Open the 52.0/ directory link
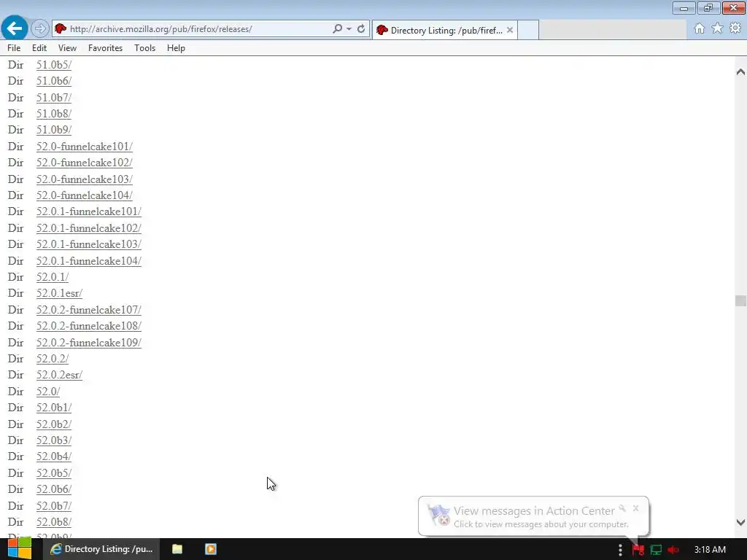Image resolution: width=747 pixels, height=560 pixels. point(48,392)
